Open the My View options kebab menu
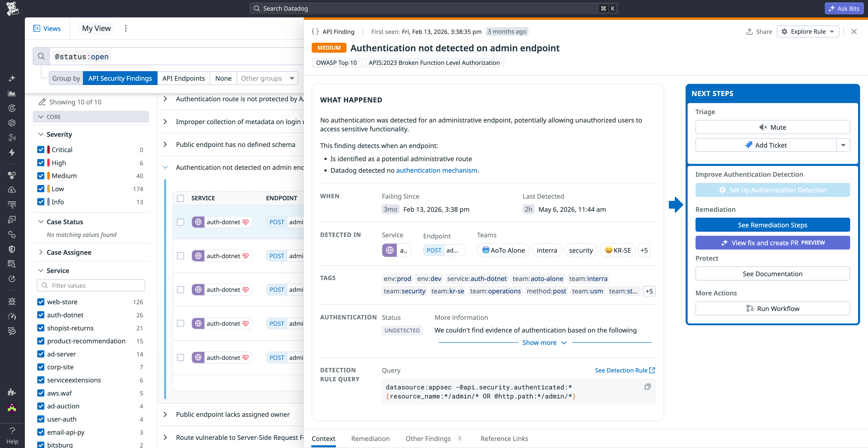 click(x=126, y=28)
